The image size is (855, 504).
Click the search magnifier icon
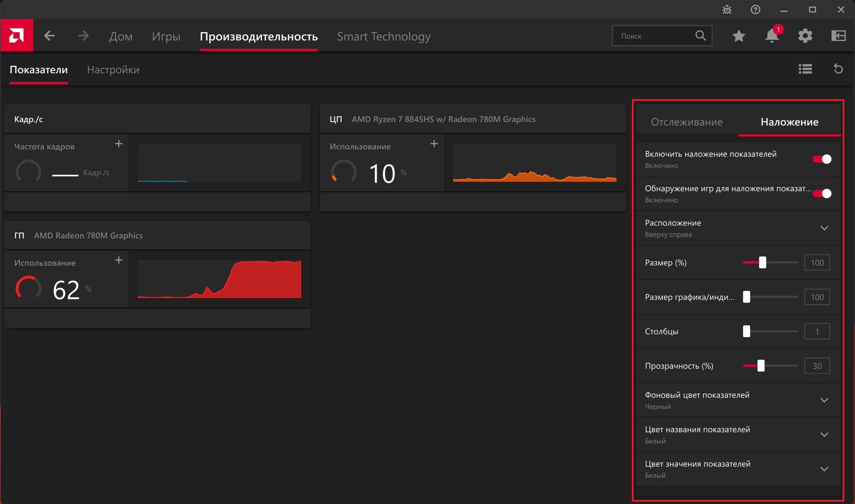point(700,35)
